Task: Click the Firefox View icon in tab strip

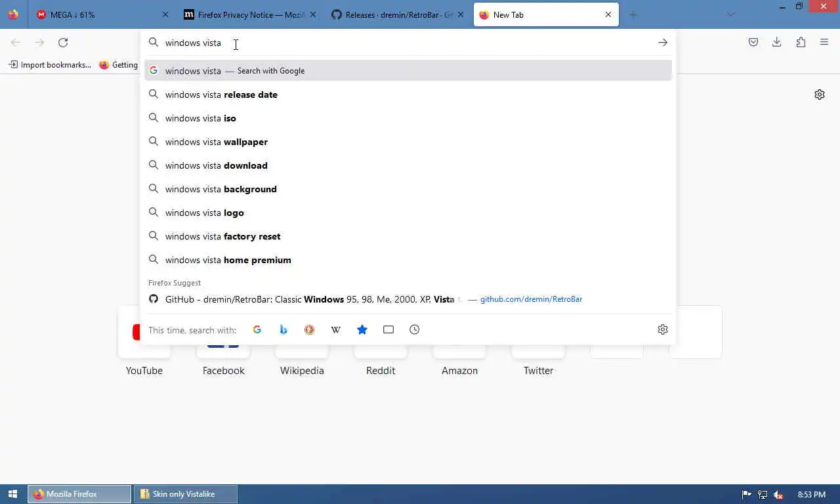Action: (x=13, y=14)
